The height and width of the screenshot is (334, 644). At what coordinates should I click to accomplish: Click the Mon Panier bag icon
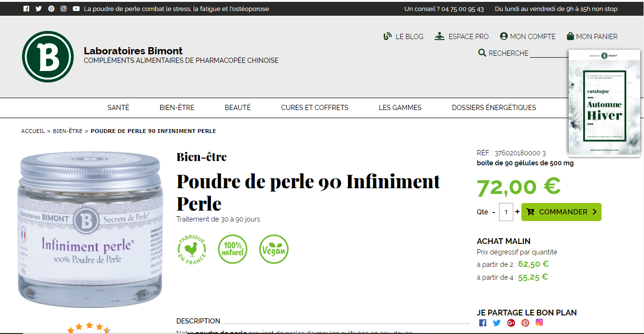570,36
